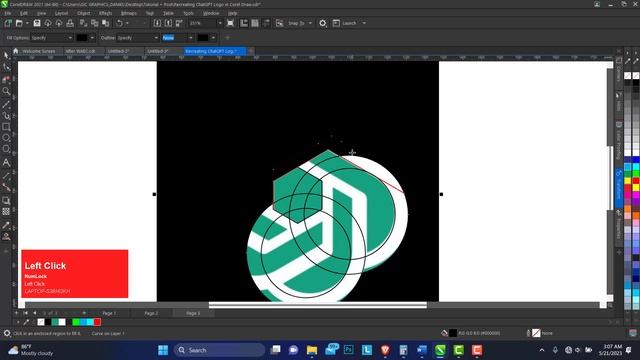Screen dimensions: 640x360
Task: Select the Shape edit tool
Action: (x=6, y=67)
